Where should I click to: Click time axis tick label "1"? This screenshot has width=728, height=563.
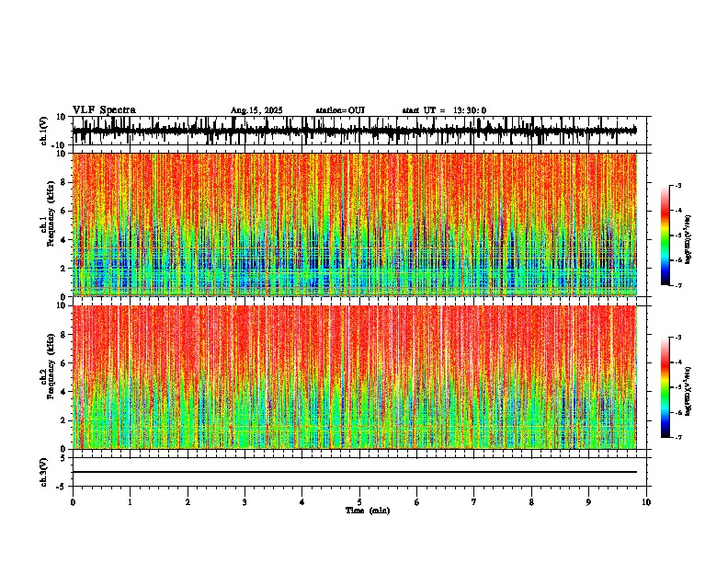[x=130, y=502]
